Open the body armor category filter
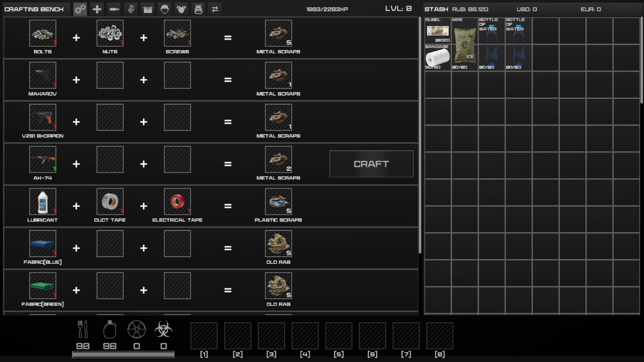 181,9
